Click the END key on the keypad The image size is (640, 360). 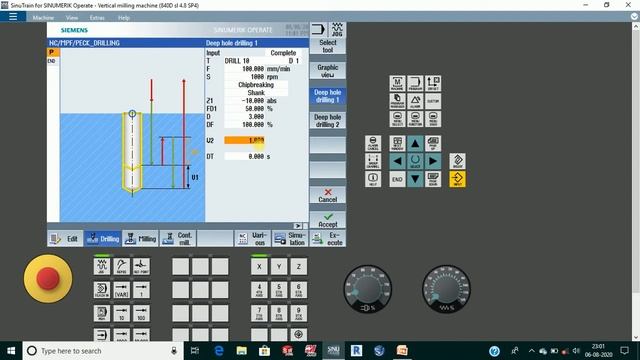(x=397, y=179)
